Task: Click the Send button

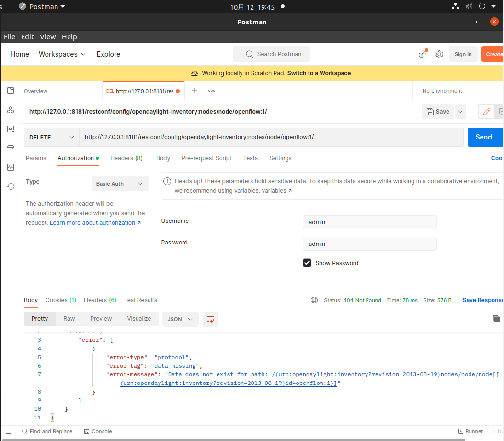Action: click(x=484, y=137)
